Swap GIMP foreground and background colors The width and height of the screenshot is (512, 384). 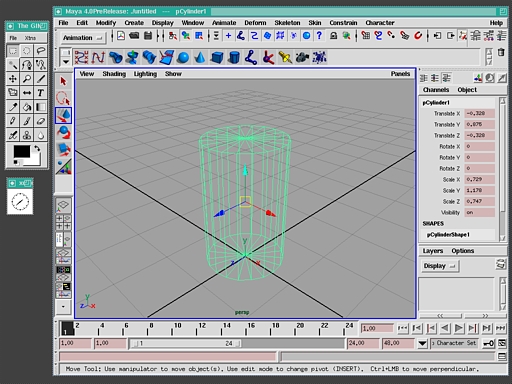coord(37,149)
